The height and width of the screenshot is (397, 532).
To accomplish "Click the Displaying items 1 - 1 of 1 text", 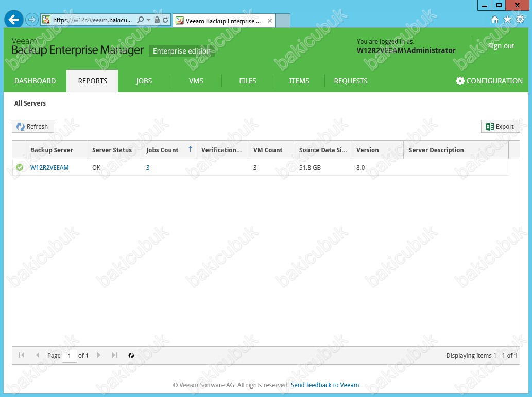I will coord(482,356).
